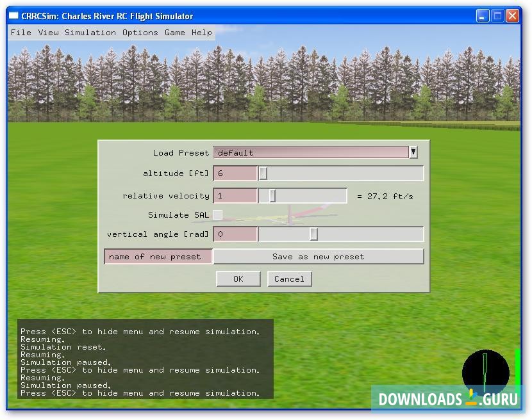Expand the Load Preset dropdown arrow
532x420 pixels.
[x=413, y=152]
